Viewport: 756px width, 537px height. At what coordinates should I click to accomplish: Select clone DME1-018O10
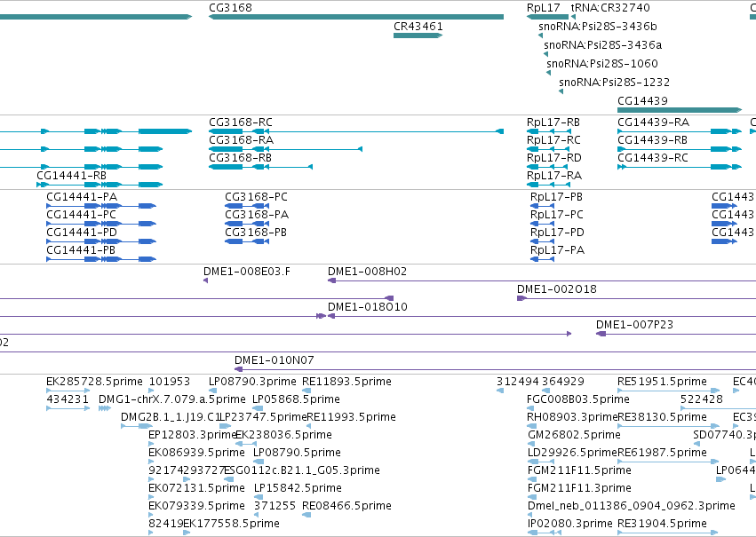click(x=542, y=316)
